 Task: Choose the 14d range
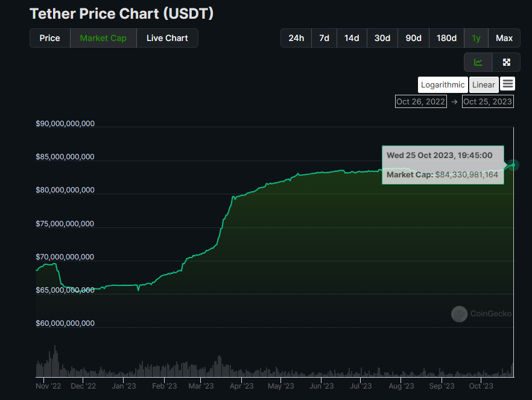point(352,38)
